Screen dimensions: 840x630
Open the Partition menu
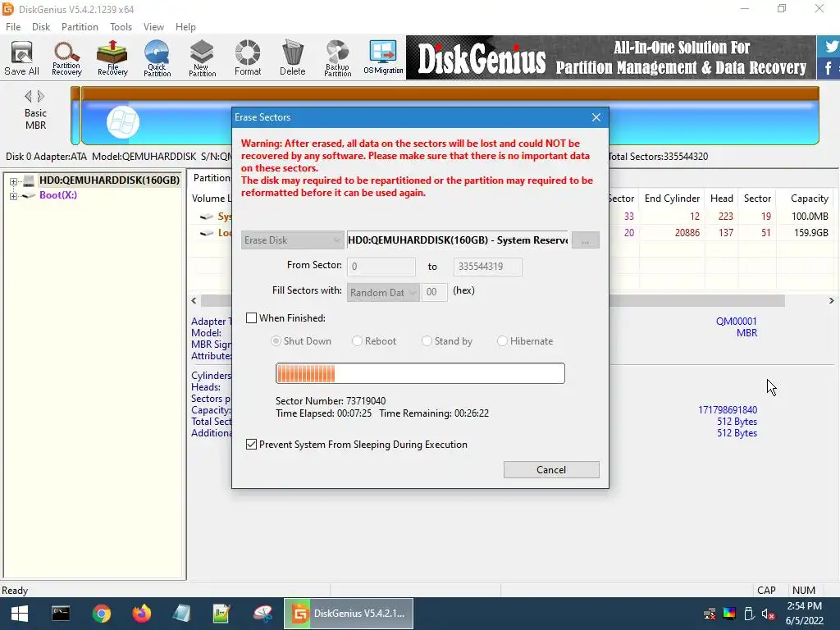tap(80, 27)
